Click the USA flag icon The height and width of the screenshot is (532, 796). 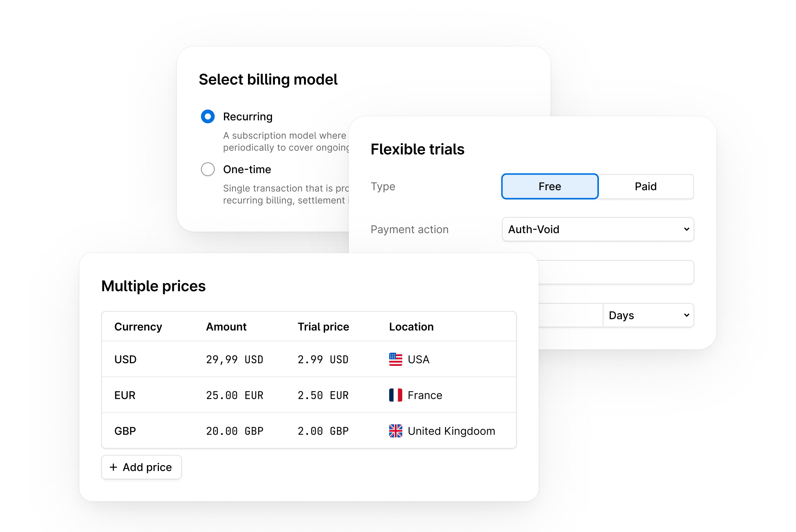coord(395,359)
